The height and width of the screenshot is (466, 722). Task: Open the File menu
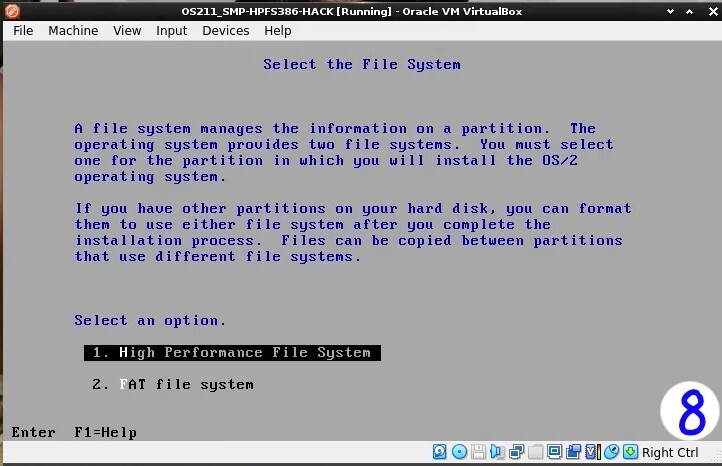click(23, 30)
